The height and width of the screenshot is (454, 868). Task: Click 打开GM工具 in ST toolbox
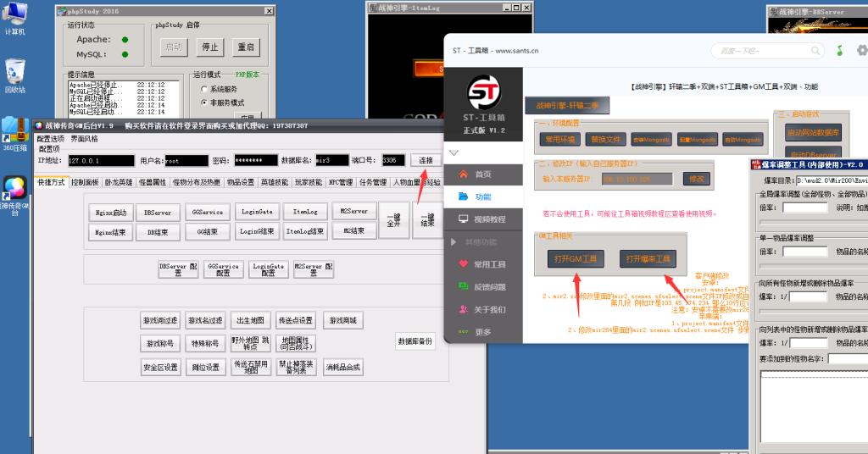576,259
